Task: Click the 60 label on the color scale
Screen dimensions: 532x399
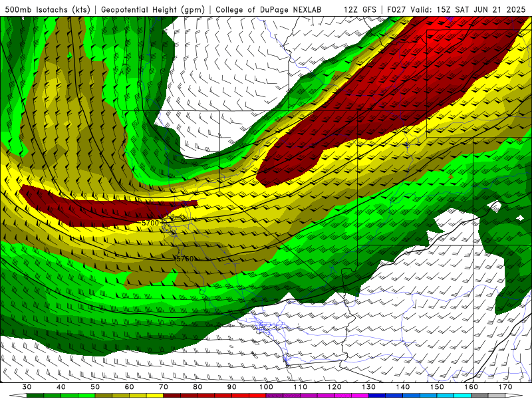Action: click(x=129, y=387)
